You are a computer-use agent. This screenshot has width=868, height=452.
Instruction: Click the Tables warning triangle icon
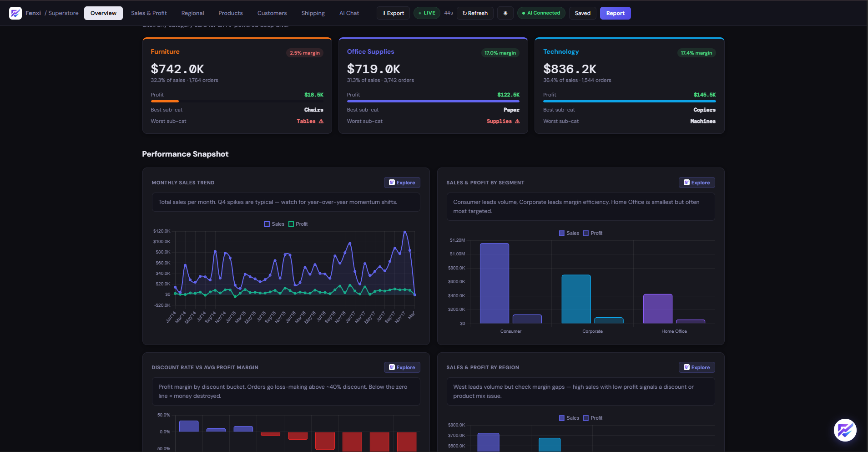pyautogui.click(x=321, y=121)
